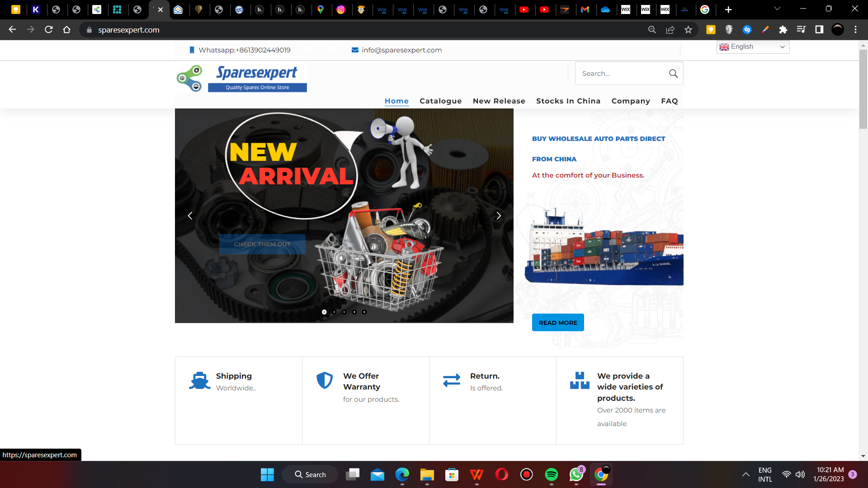Click the Chrome share page icon
The image size is (868, 488).
tap(670, 30)
